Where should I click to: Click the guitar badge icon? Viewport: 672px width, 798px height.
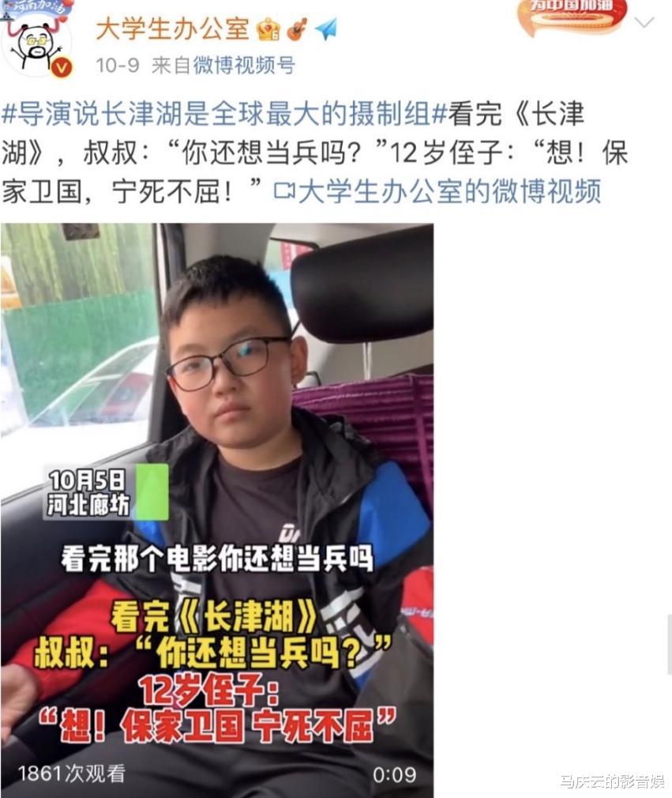pyautogui.click(x=297, y=29)
